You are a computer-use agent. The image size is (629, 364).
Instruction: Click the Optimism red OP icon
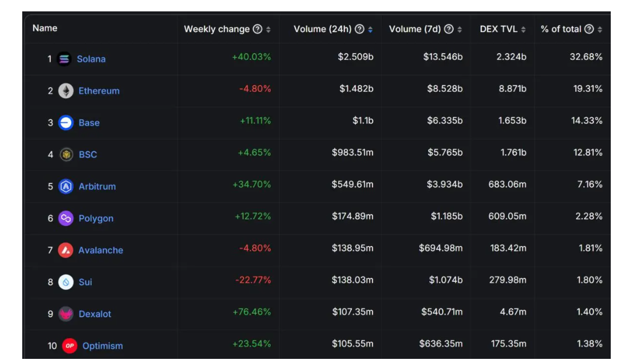click(70, 346)
